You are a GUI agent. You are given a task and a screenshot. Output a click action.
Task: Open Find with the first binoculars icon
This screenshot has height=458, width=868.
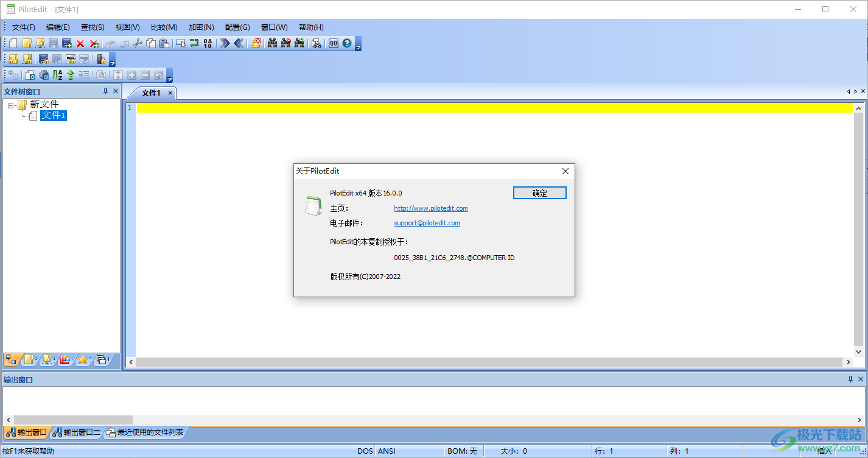[x=273, y=43]
